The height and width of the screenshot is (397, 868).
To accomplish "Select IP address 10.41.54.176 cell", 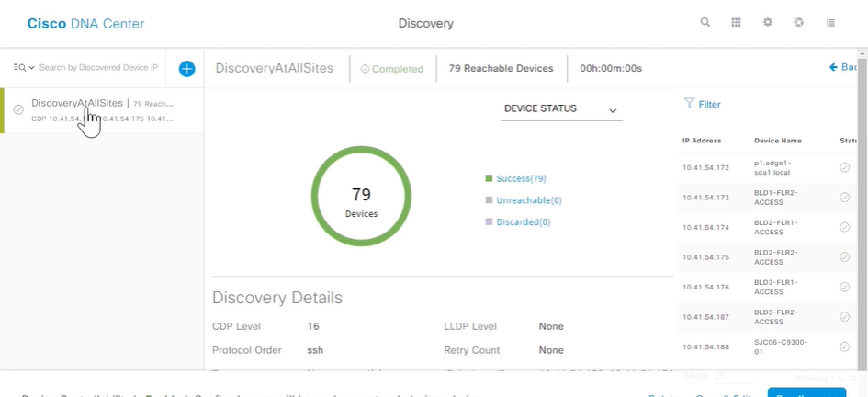I will 705,287.
